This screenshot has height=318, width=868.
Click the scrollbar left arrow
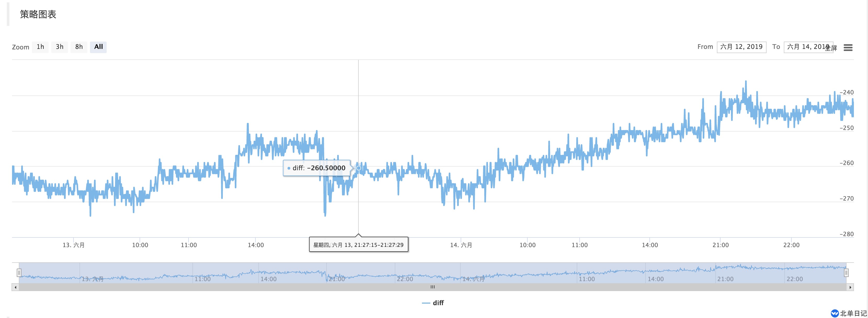coord(15,287)
